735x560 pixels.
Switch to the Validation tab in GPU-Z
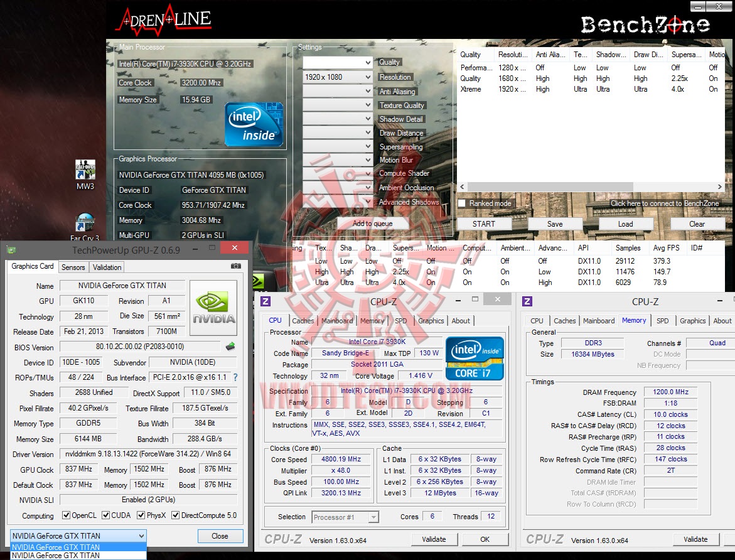click(x=107, y=267)
